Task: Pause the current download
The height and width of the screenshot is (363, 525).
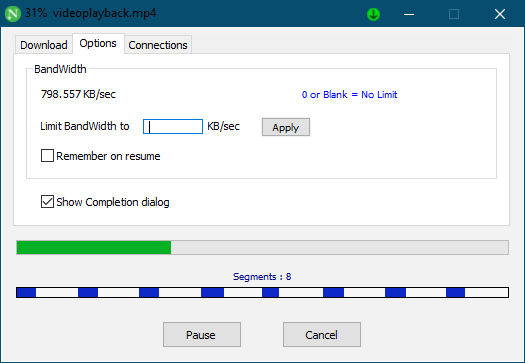Action: (202, 335)
